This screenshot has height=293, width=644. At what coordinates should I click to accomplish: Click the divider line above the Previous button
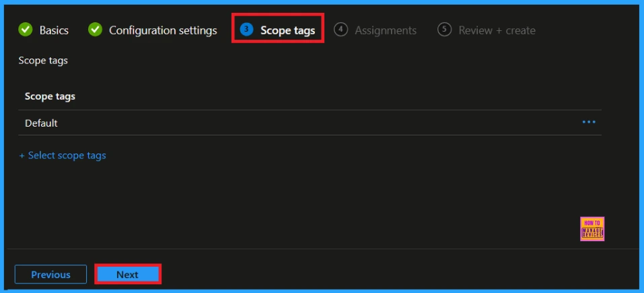coord(322,249)
